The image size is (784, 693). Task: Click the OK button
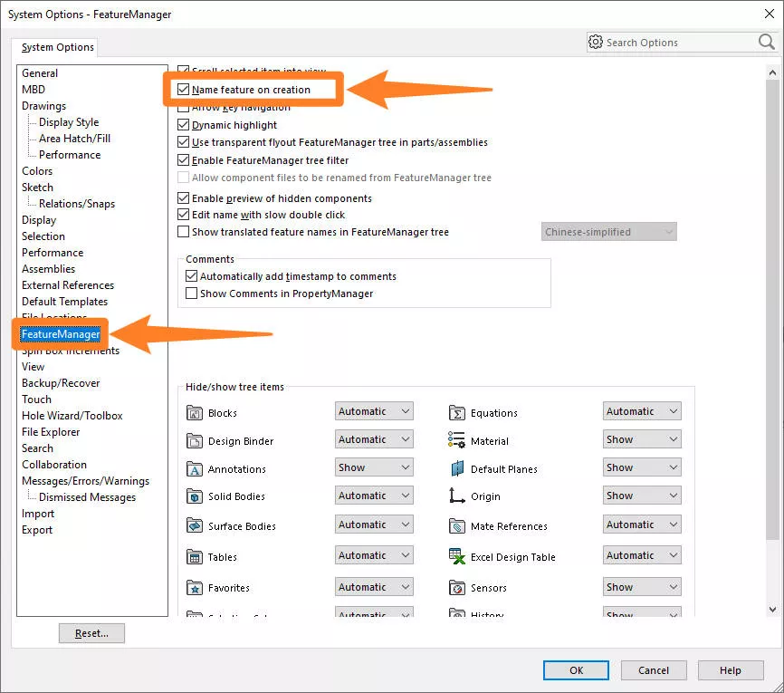coord(576,670)
